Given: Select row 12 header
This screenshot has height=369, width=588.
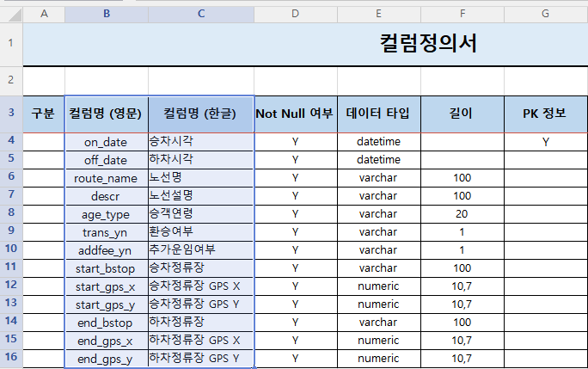Looking at the screenshot, I should pyautogui.click(x=11, y=286).
